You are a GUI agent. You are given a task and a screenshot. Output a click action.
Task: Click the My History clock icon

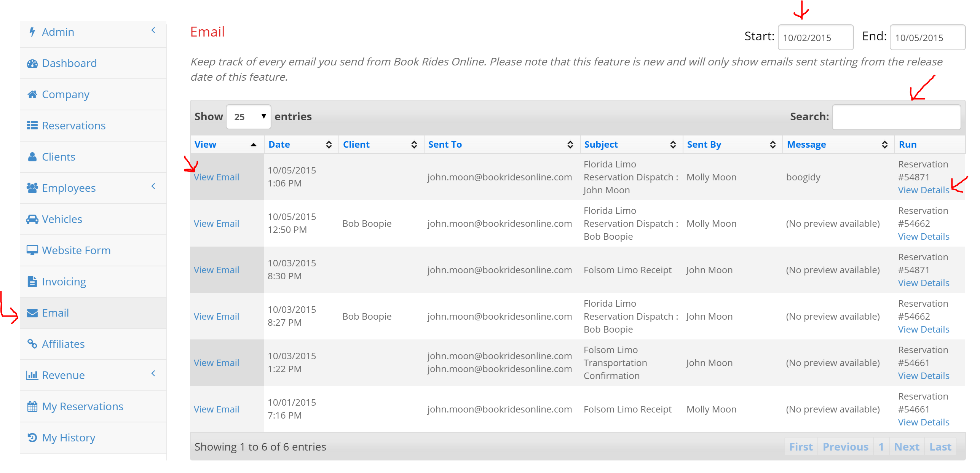coord(32,438)
